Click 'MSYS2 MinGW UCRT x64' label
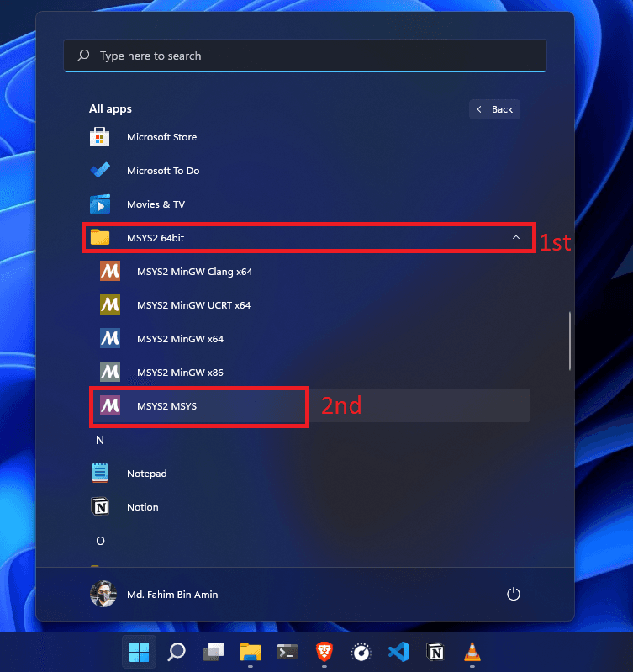 click(193, 304)
